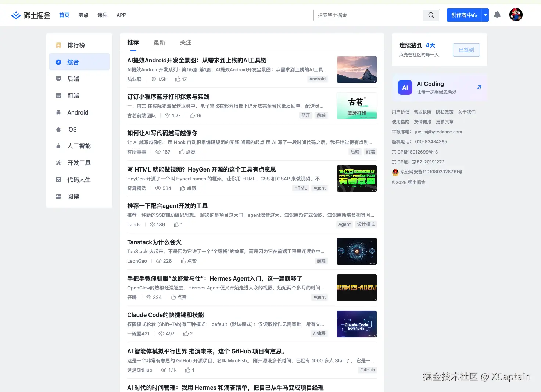
Task: Like the MiroFish GitHub article thumbs-up
Action: (188, 370)
